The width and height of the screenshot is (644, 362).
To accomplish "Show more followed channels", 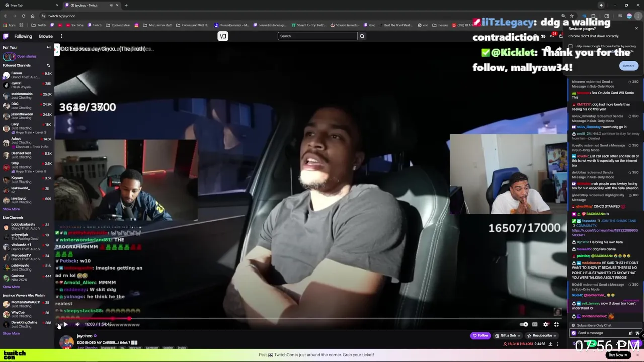I will (x=11, y=209).
